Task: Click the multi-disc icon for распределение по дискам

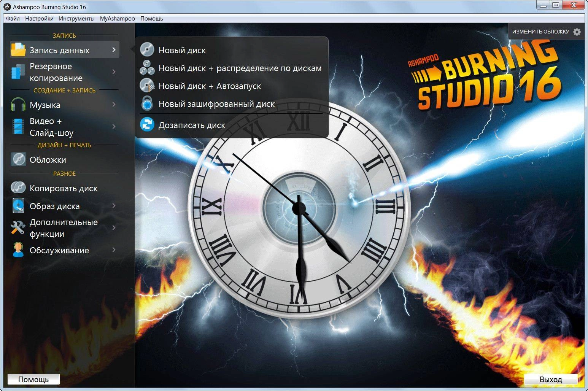Action: (147, 68)
